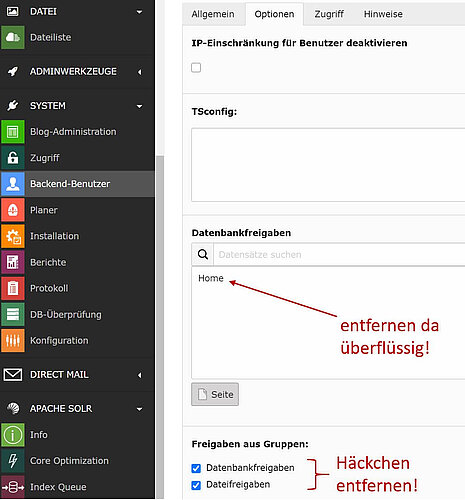This screenshot has width=465, height=500.
Task: Open Berichte menu entry
Action: click(48, 262)
